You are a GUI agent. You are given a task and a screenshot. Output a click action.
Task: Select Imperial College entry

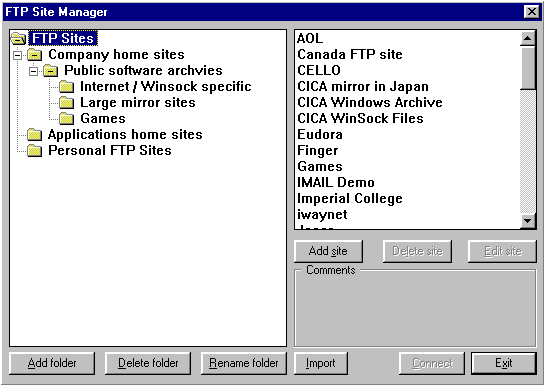click(407, 198)
